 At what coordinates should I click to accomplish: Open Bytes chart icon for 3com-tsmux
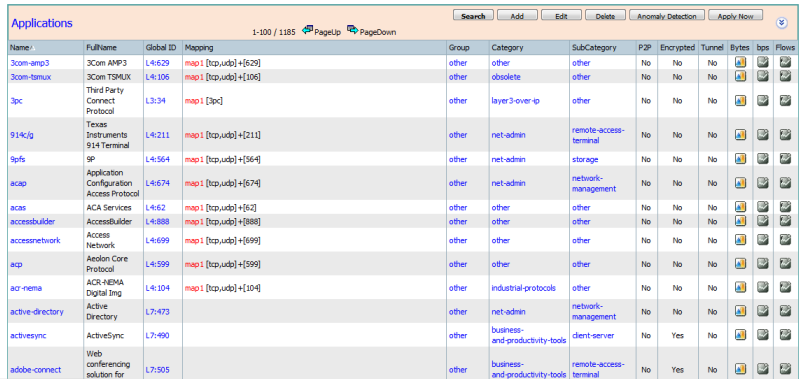(x=740, y=77)
